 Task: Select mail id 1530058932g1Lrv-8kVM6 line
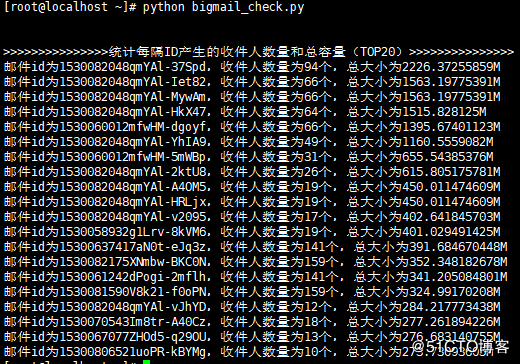coord(252,232)
